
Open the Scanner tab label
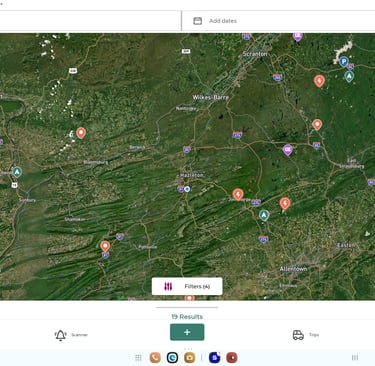click(79, 335)
